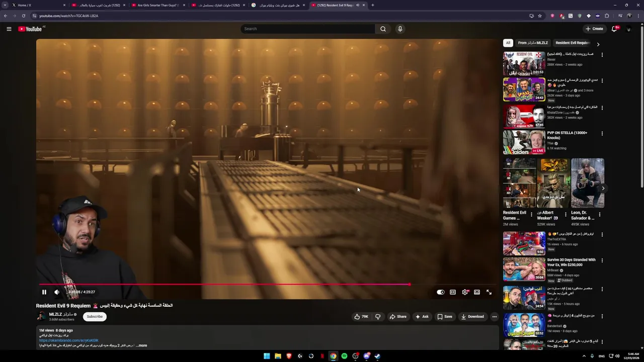The width and height of the screenshot is (644, 362).
Task: Open options for TheTroEXTRA video
Action: click(x=602, y=234)
